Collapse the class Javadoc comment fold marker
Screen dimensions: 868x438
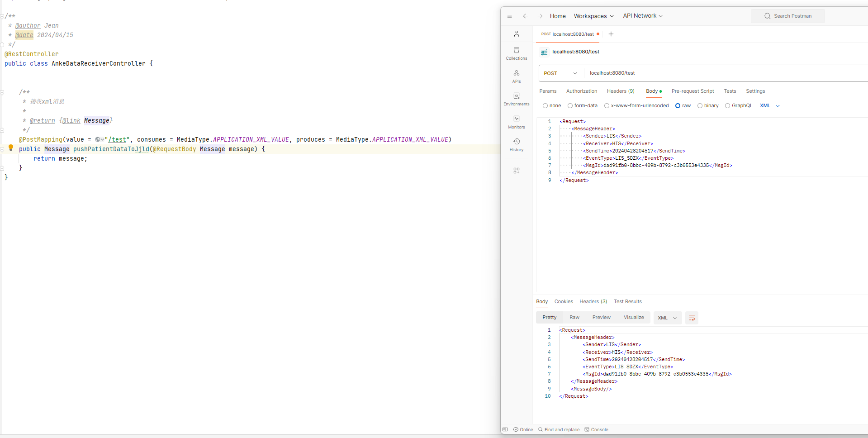point(2,16)
